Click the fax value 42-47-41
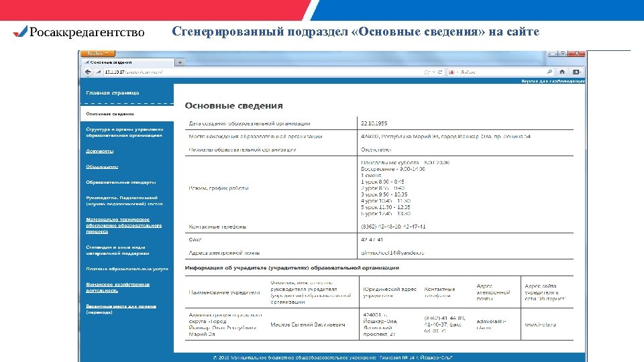 [x=372, y=239]
